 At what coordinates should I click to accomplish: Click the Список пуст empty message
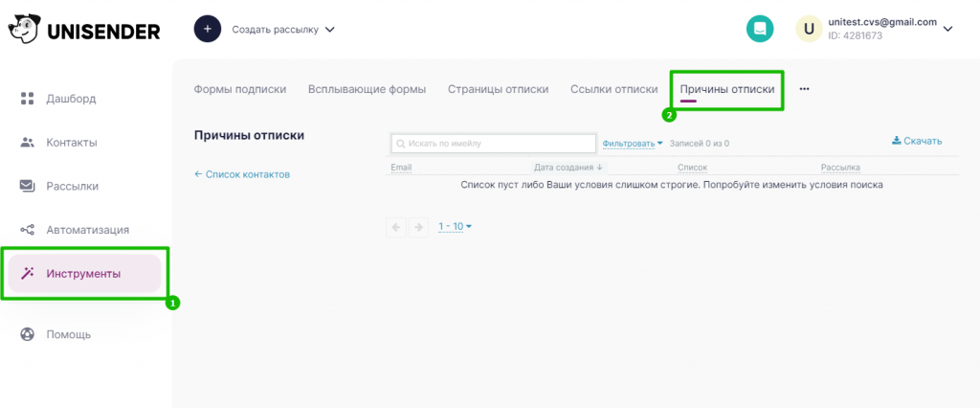(x=671, y=185)
